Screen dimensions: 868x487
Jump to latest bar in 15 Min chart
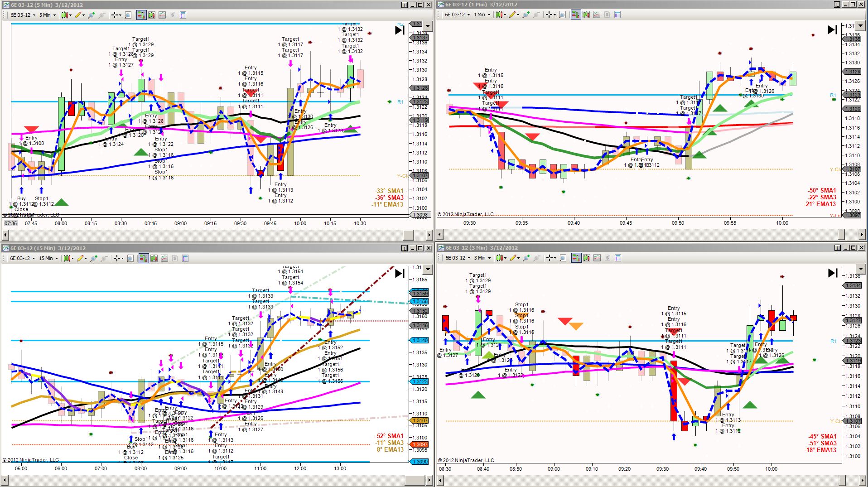point(400,274)
